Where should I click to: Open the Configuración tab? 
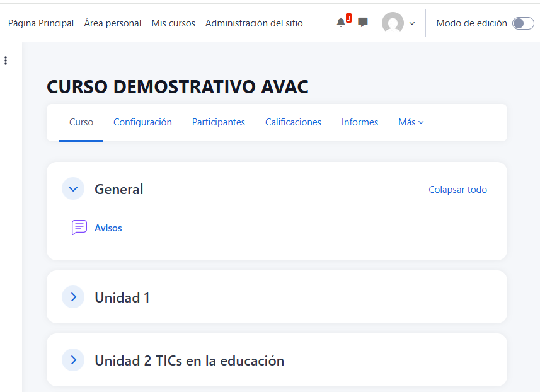tap(142, 122)
